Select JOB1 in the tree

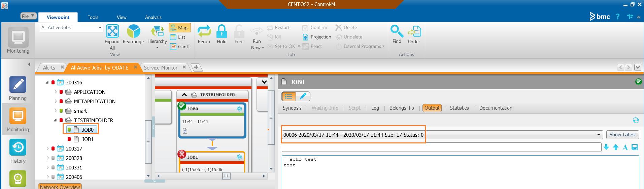tap(88, 139)
